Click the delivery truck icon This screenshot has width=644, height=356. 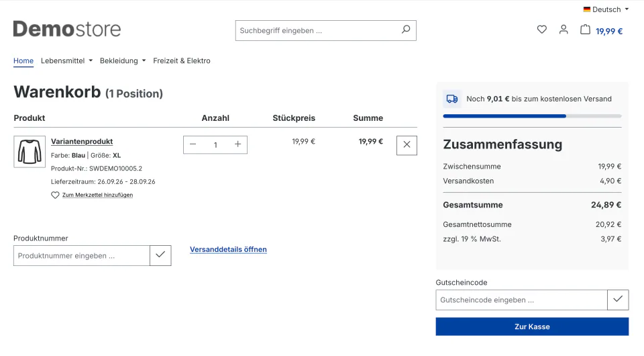click(451, 99)
